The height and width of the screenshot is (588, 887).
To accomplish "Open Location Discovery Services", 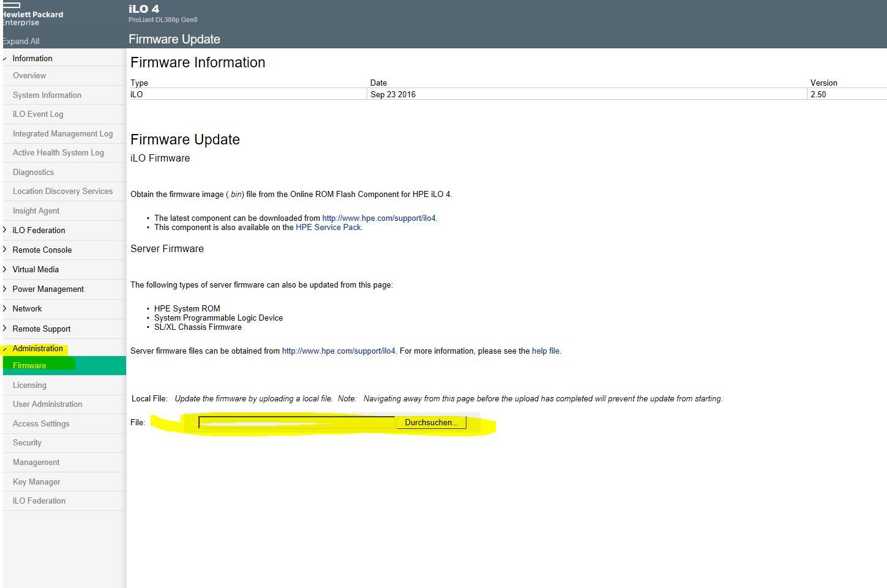I will point(62,191).
